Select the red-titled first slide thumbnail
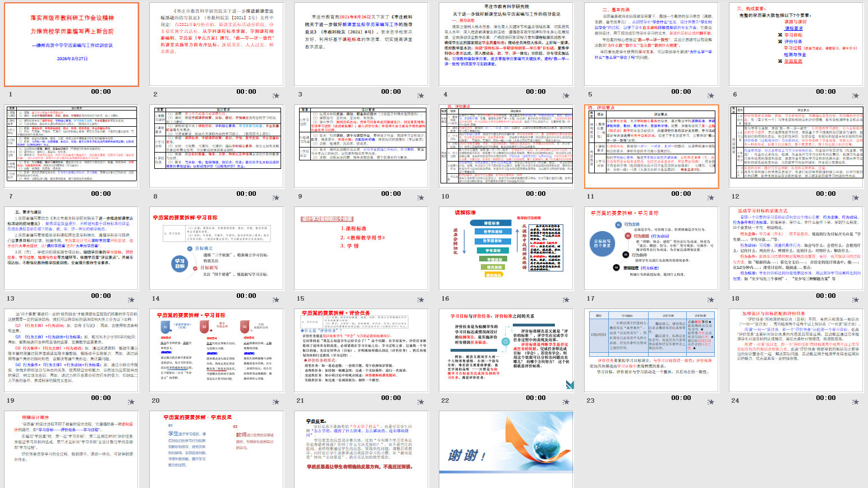This screenshot has width=868, height=488. [72, 44]
